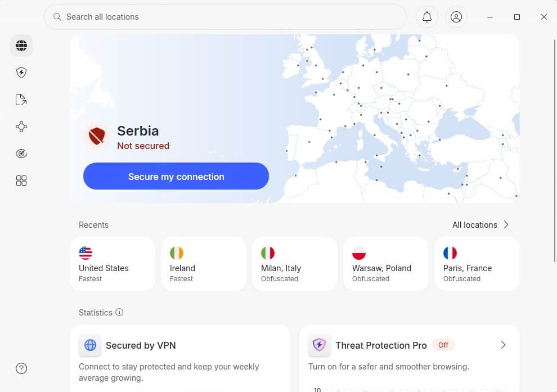Minimize the VPN app window

point(490,17)
